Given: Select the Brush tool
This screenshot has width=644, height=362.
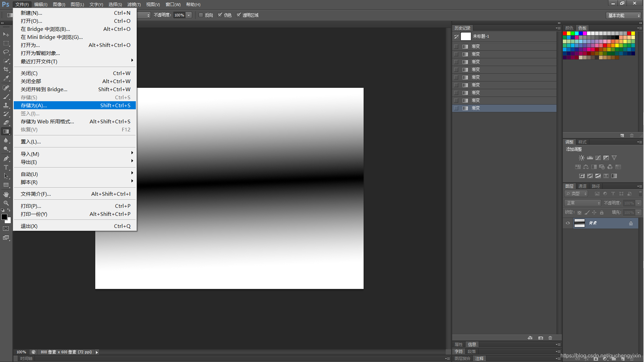Looking at the screenshot, I should coord(6,97).
